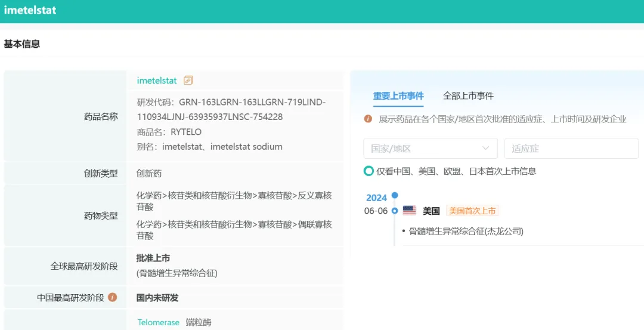Select the 骨髓增生异常综合征(杰龙公司) entry
Screen dimensions: 644x330
(x=466, y=231)
